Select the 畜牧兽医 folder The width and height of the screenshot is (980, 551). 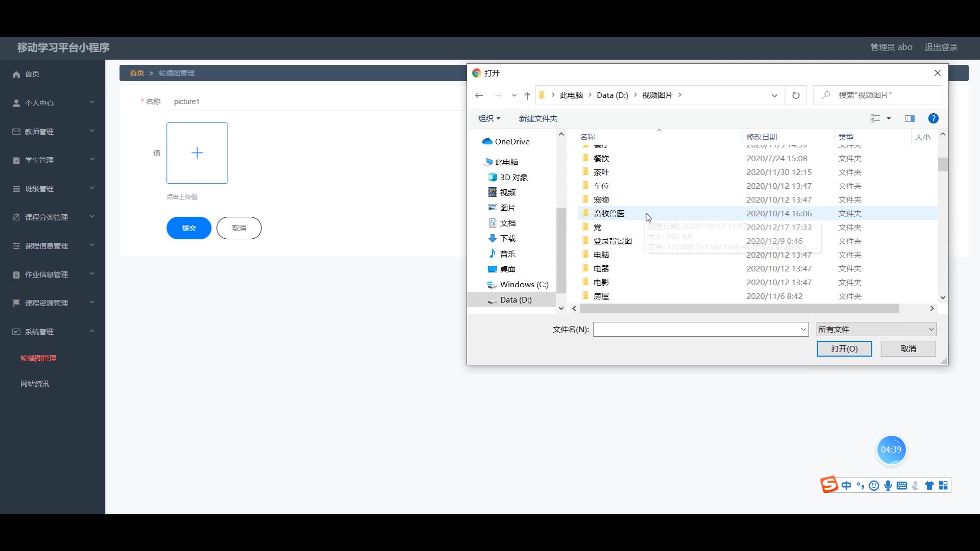click(757, 213)
